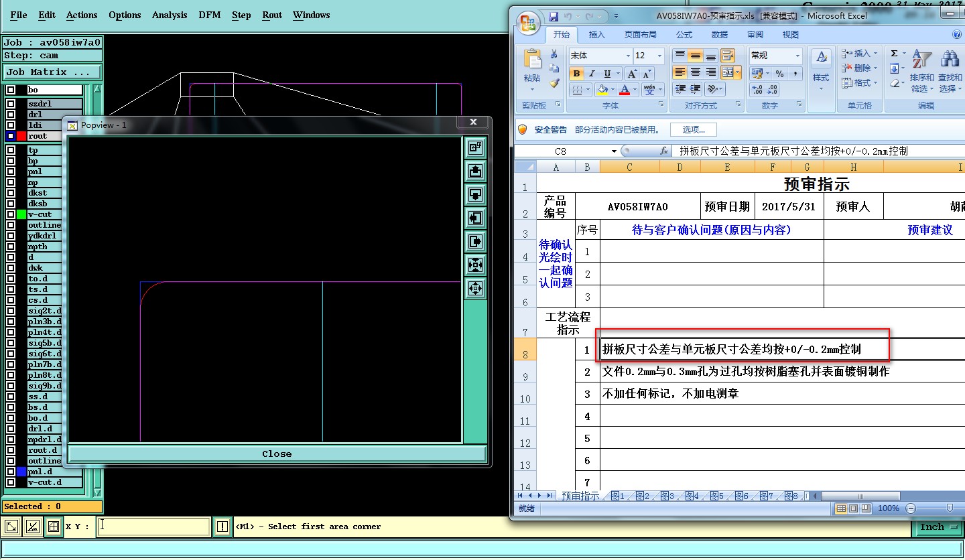Click the Popview pan right icon
The height and width of the screenshot is (560, 965).
[x=475, y=242]
